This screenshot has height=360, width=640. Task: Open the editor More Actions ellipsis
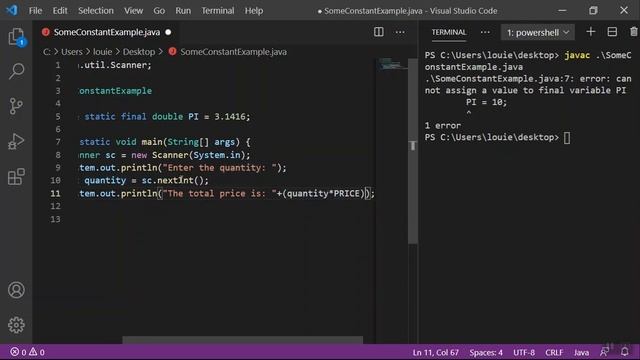400,32
